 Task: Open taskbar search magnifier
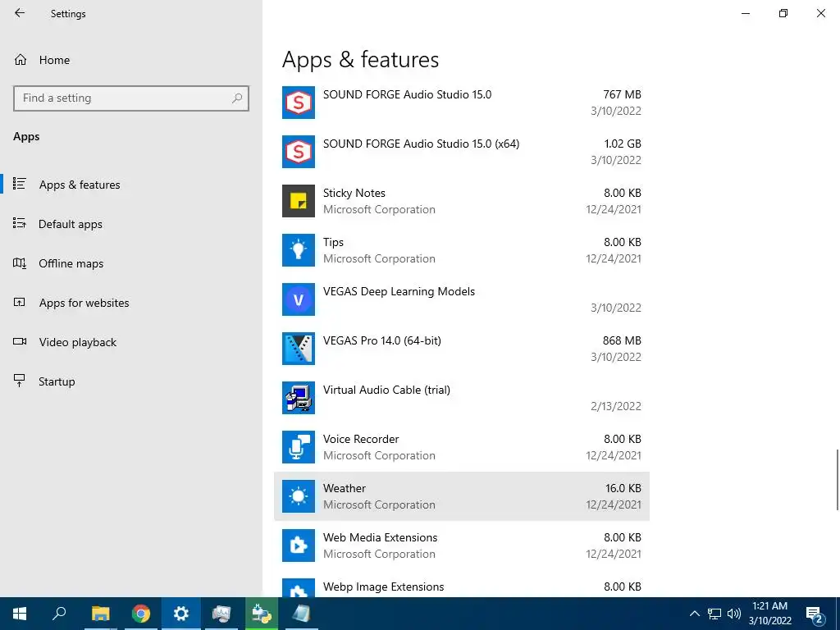pos(59,614)
